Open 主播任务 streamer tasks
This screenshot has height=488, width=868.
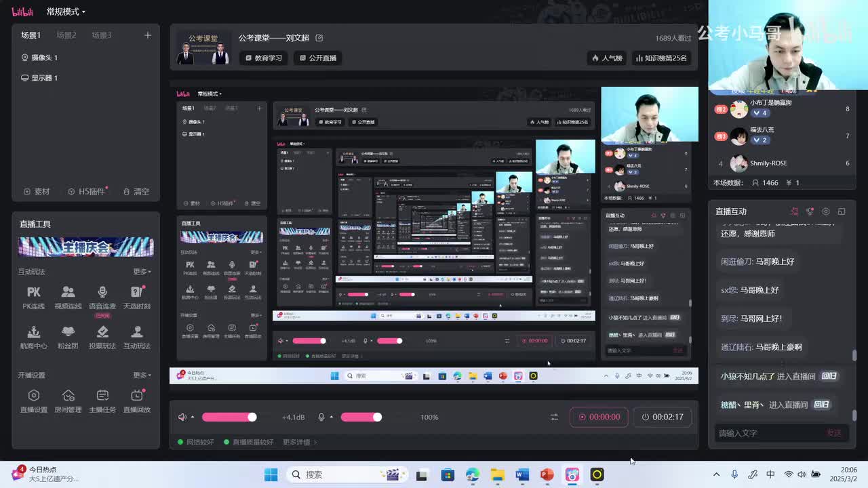click(x=102, y=401)
